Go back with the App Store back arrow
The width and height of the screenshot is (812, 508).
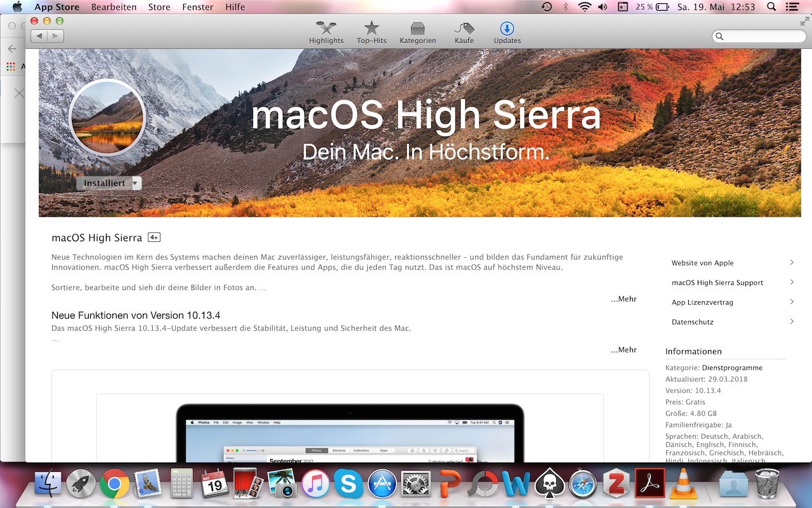(x=39, y=36)
